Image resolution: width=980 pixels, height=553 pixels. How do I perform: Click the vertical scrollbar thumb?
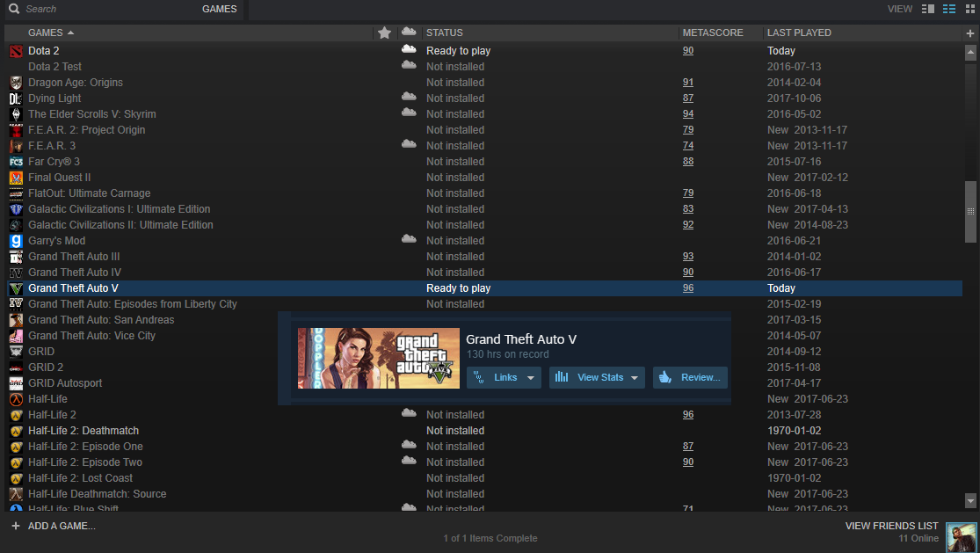pyautogui.click(x=970, y=211)
